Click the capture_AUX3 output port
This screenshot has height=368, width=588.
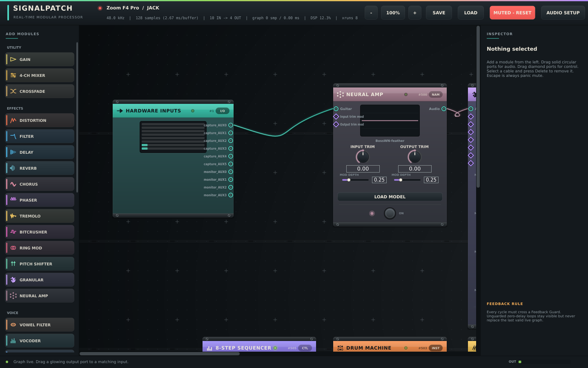click(231, 148)
